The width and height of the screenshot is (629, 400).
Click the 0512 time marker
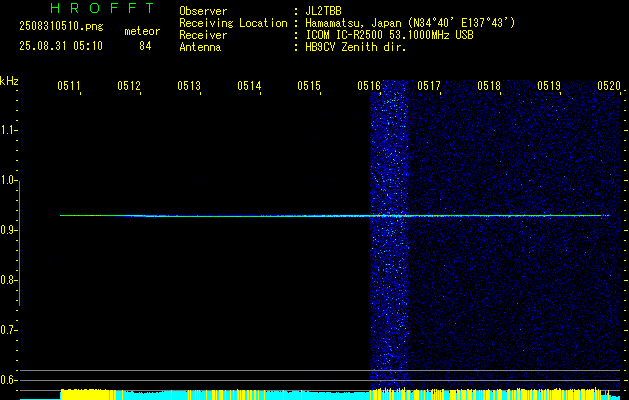pos(129,85)
